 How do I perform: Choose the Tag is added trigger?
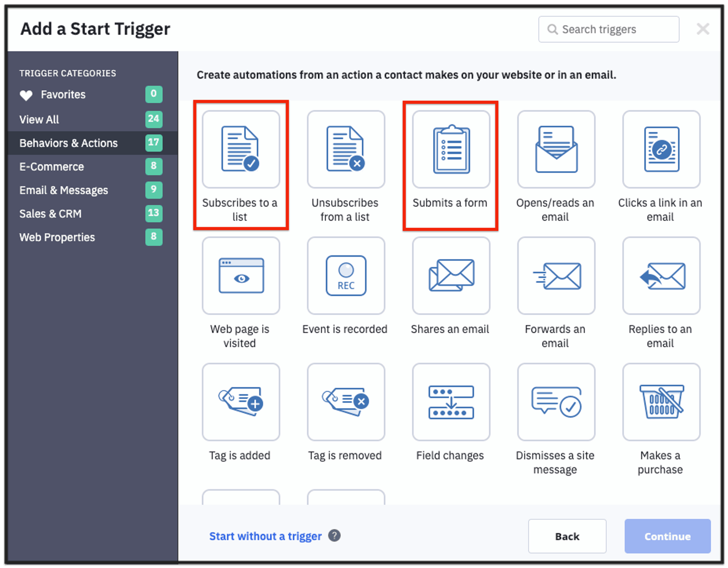[241, 402]
